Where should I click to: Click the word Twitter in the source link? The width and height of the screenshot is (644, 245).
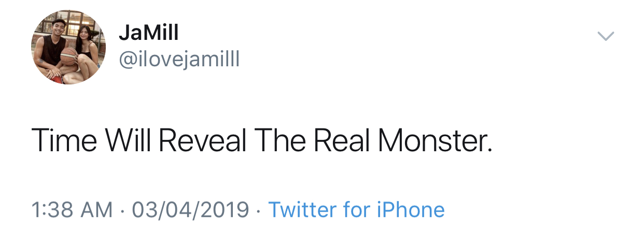pos(303,210)
